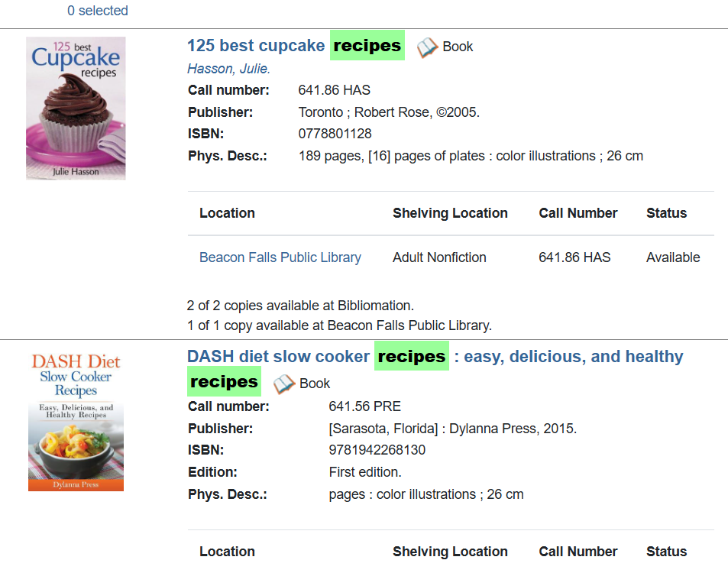Open the Beacon Falls Public Library link
728x573 pixels.
point(280,257)
